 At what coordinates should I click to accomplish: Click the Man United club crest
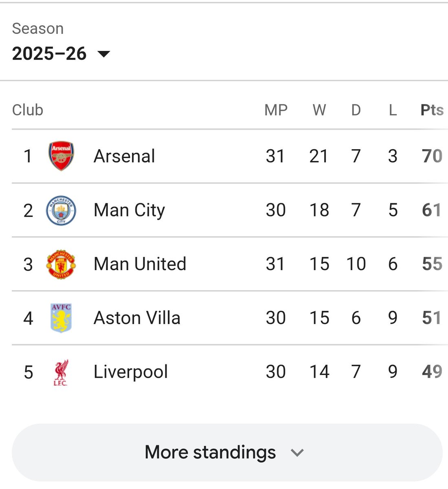tap(61, 264)
